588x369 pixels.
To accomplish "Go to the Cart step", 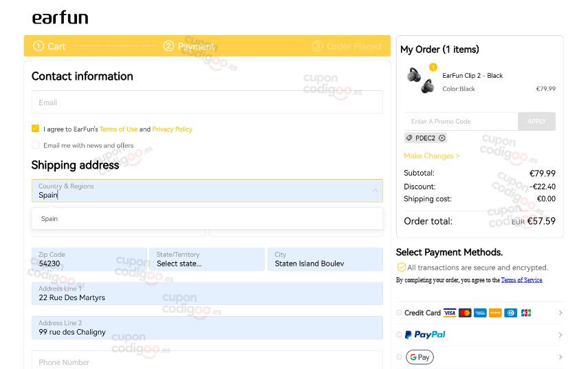I will (x=50, y=46).
